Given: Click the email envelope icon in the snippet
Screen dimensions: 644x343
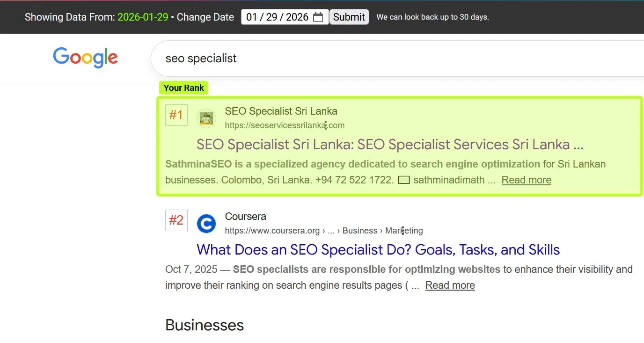Looking at the screenshot, I should pyautogui.click(x=403, y=179).
